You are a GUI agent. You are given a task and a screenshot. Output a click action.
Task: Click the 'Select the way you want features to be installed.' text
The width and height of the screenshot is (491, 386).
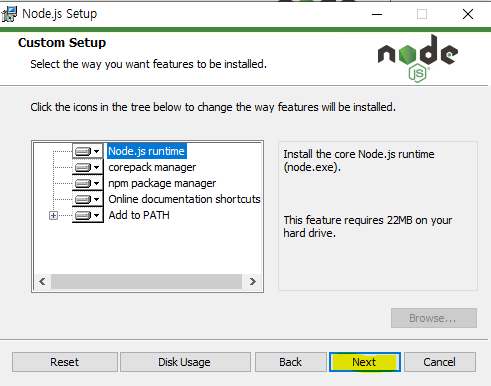pyautogui.click(x=149, y=64)
